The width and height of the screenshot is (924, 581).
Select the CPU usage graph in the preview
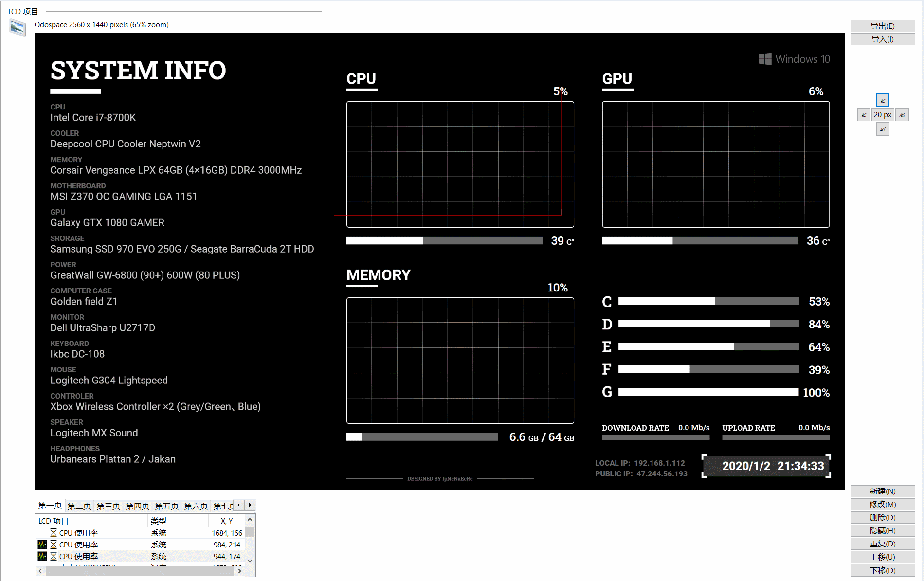tap(460, 164)
